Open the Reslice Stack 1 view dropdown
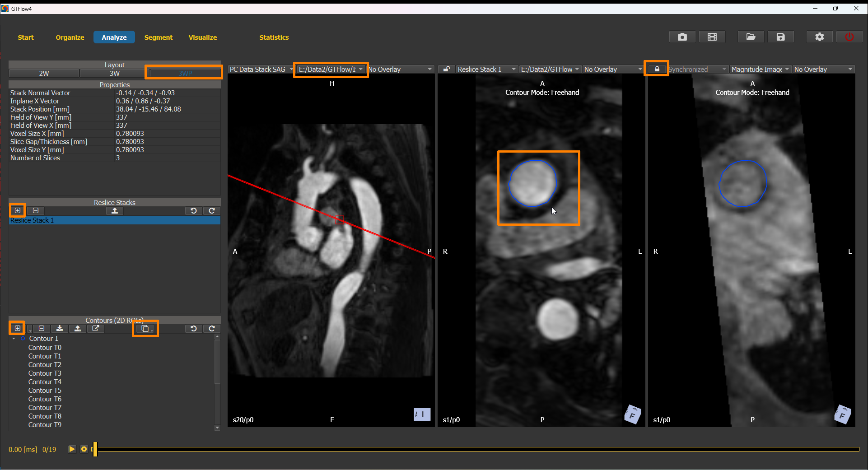The height and width of the screenshot is (470, 868). [x=486, y=69]
